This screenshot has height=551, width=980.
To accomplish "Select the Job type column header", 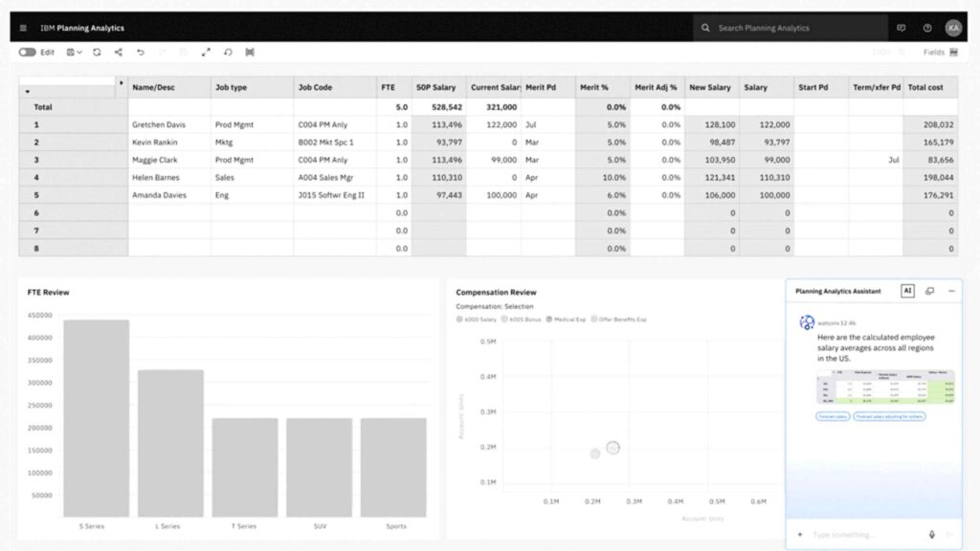I will [x=252, y=87].
